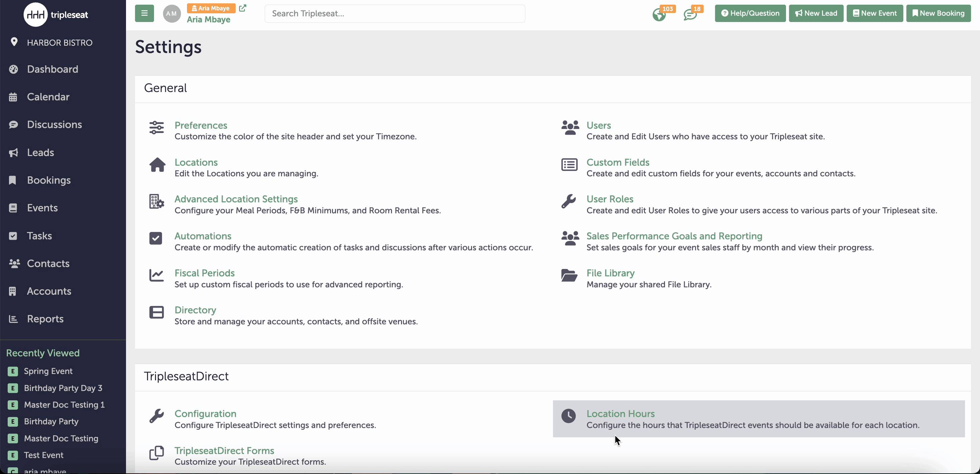Toggle the green hamburger sidebar menu button
Screen dimensions: 980x474
pos(144,13)
